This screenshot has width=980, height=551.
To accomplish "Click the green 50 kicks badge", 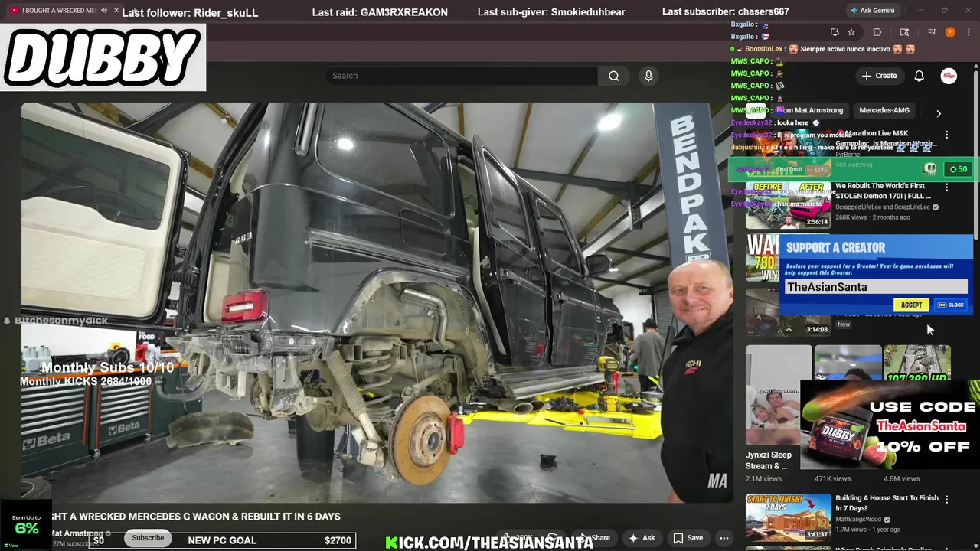I will [958, 169].
